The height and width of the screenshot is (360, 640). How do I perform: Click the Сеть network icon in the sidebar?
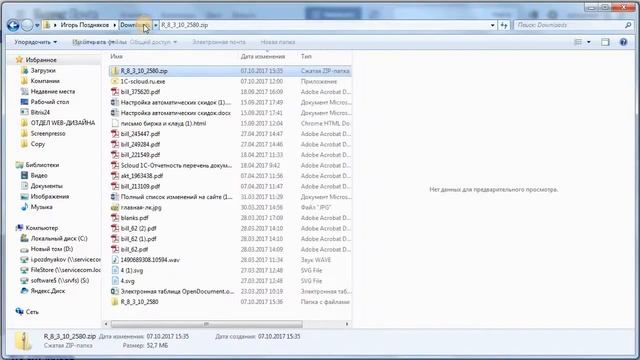point(19,312)
